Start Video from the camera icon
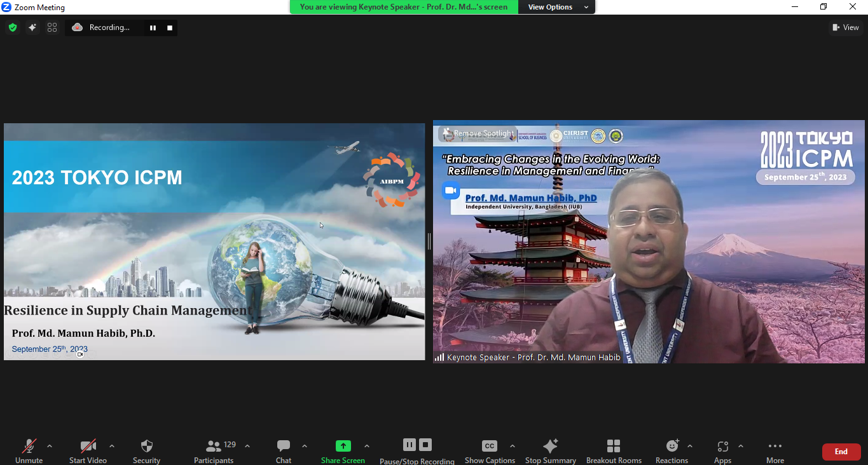 tap(88, 451)
